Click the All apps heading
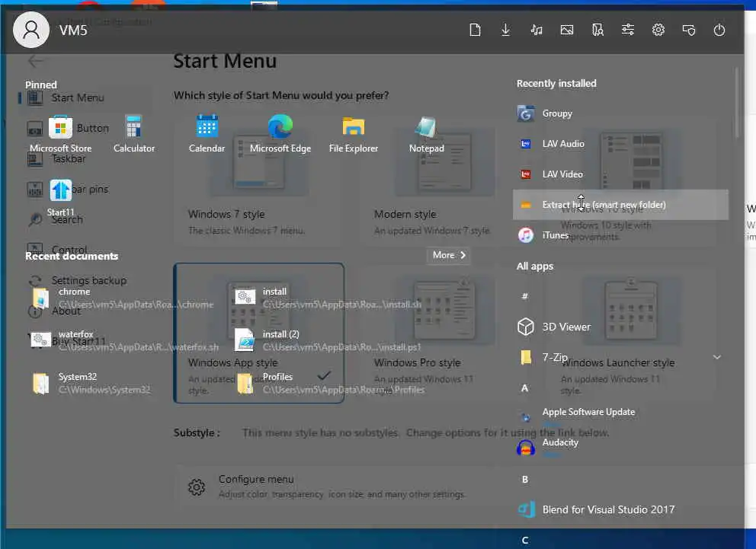756x549 pixels. (535, 267)
